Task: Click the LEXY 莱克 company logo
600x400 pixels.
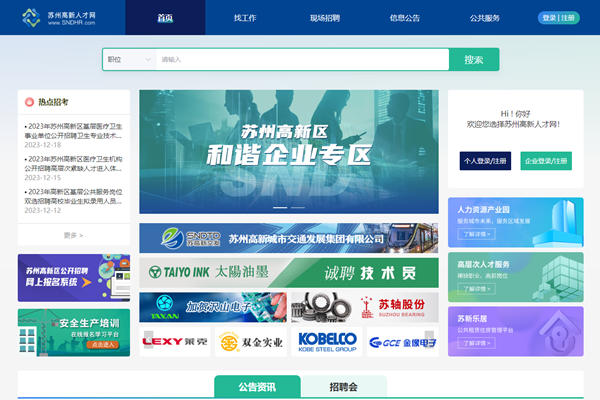Action: 175,341
